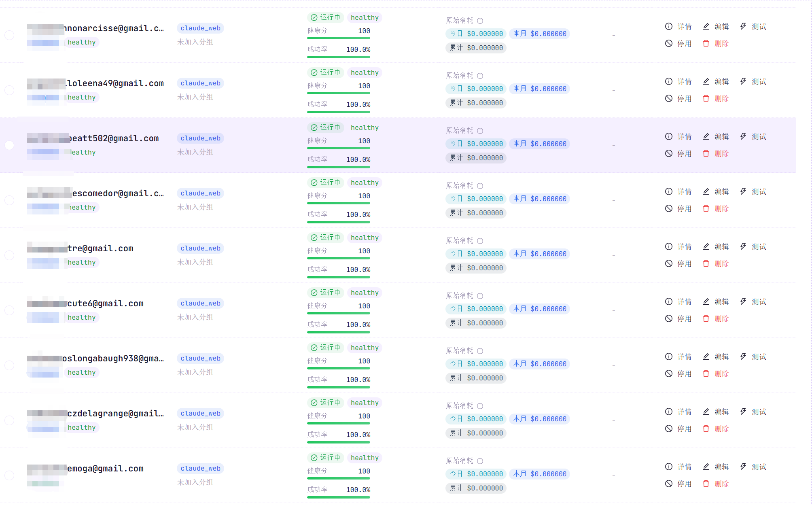Delete the cute6@gmail.com account
The width and height of the screenshot is (812, 505).
[x=715, y=319]
